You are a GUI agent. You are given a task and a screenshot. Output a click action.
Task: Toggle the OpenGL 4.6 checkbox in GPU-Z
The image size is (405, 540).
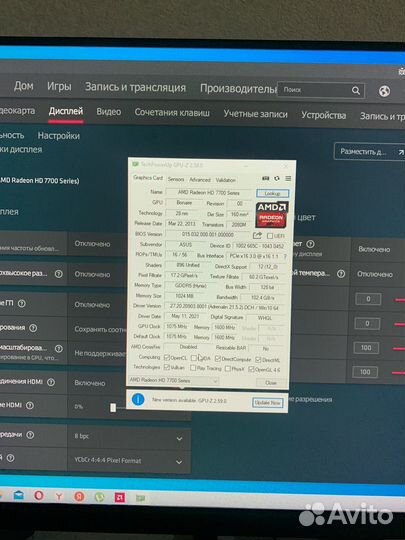251,370
